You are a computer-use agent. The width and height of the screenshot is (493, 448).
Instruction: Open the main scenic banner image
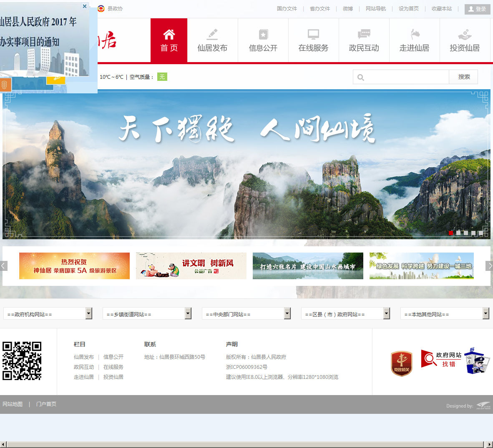pyautogui.click(x=246, y=164)
